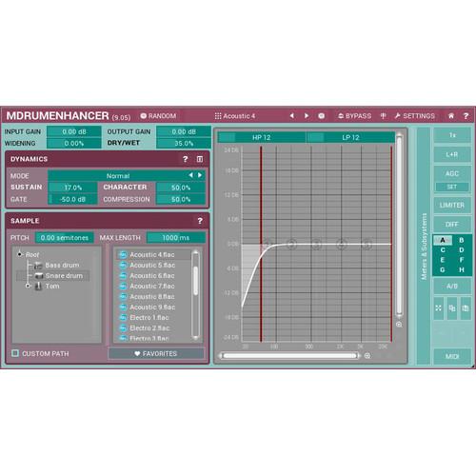Select preset slot D

point(462,250)
